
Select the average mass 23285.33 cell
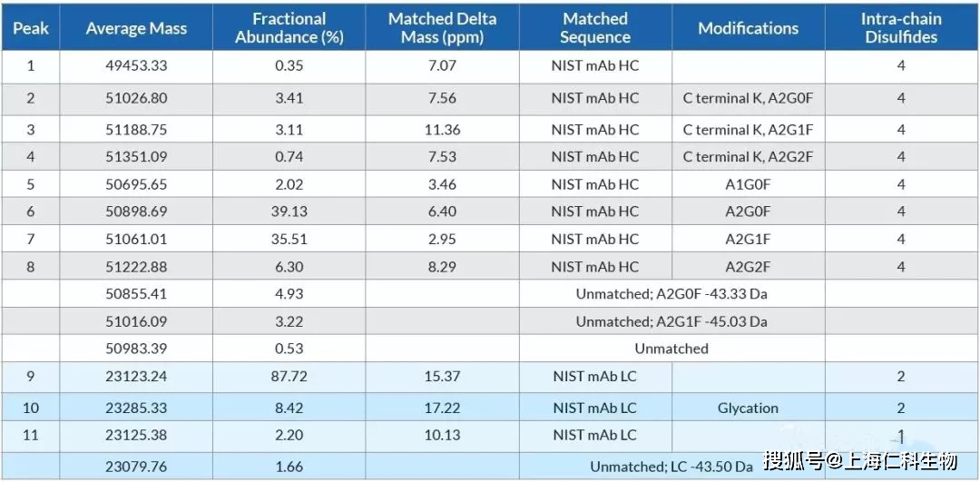[136, 408]
